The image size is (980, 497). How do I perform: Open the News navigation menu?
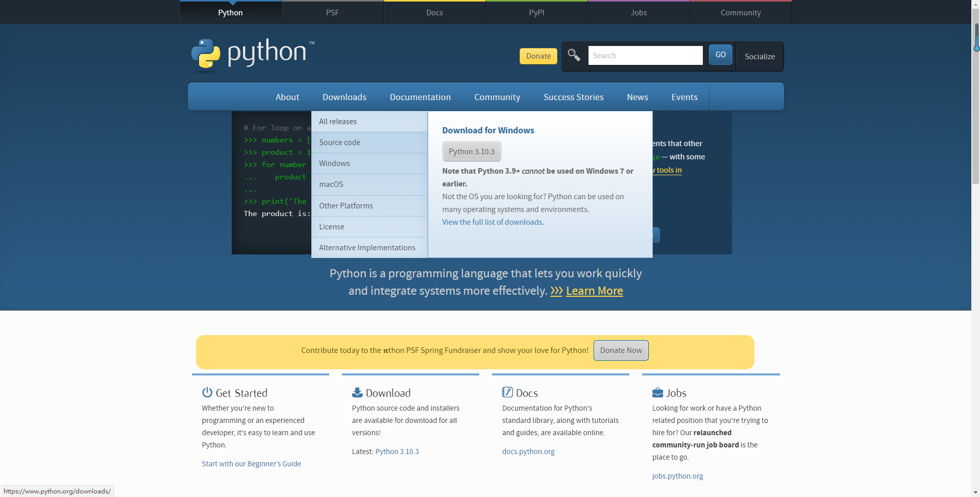[638, 97]
